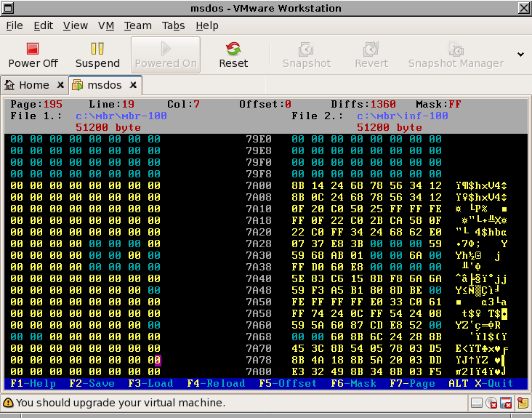532x418 pixels.
Task: Click the offset address 79E0
Action: [x=259, y=140]
